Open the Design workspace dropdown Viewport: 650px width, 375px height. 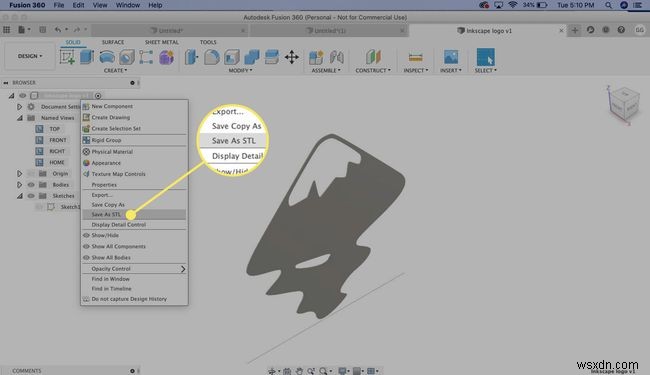coord(29,56)
